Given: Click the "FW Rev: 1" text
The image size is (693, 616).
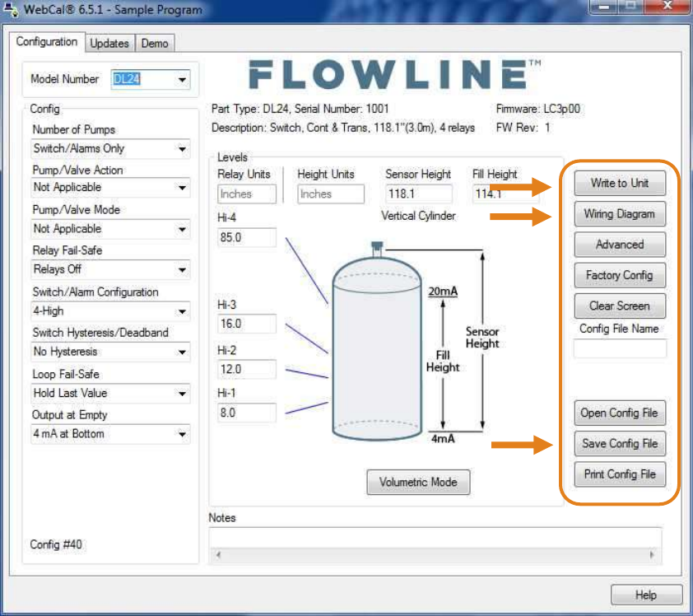Looking at the screenshot, I should point(523,128).
